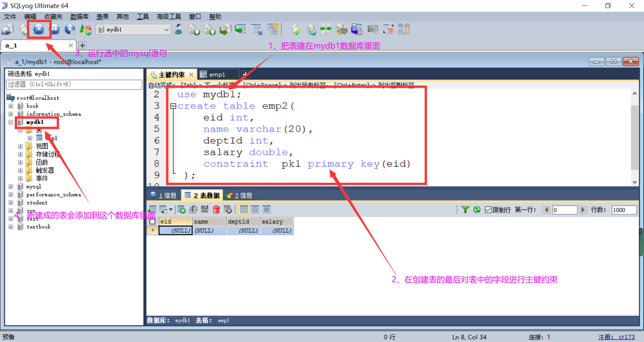
Task: Click the execute and edit resultset icon
Action: pos(70,30)
